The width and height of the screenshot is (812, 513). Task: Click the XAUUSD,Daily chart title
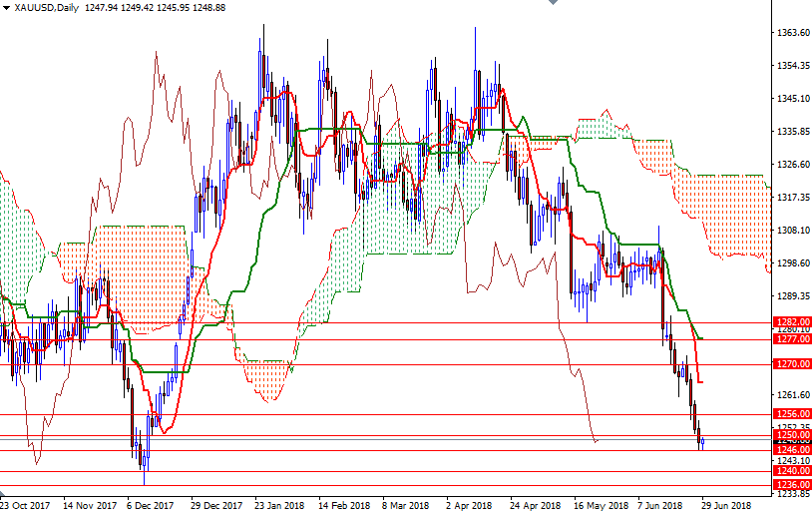tap(48, 7)
